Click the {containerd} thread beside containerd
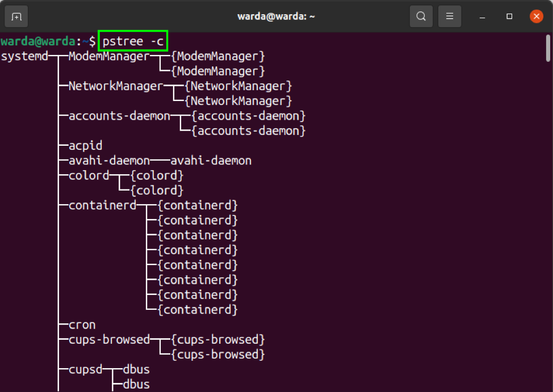553x392 pixels. pyautogui.click(x=198, y=205)
